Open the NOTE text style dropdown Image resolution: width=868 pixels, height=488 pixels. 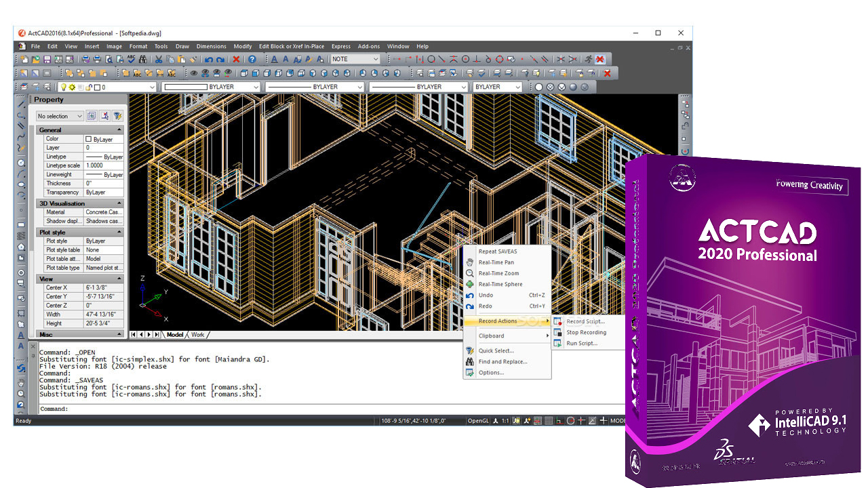point(355,59)
